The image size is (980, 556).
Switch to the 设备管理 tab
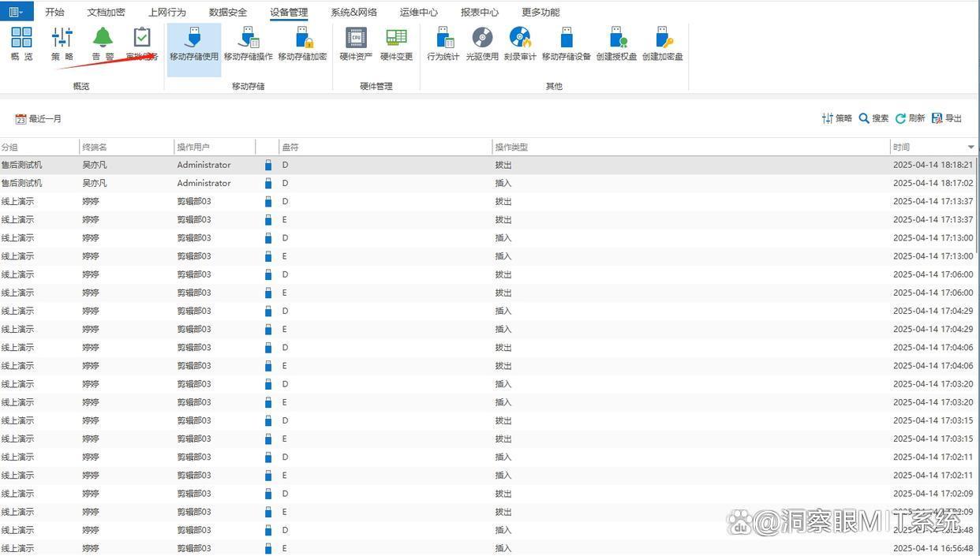289,13
